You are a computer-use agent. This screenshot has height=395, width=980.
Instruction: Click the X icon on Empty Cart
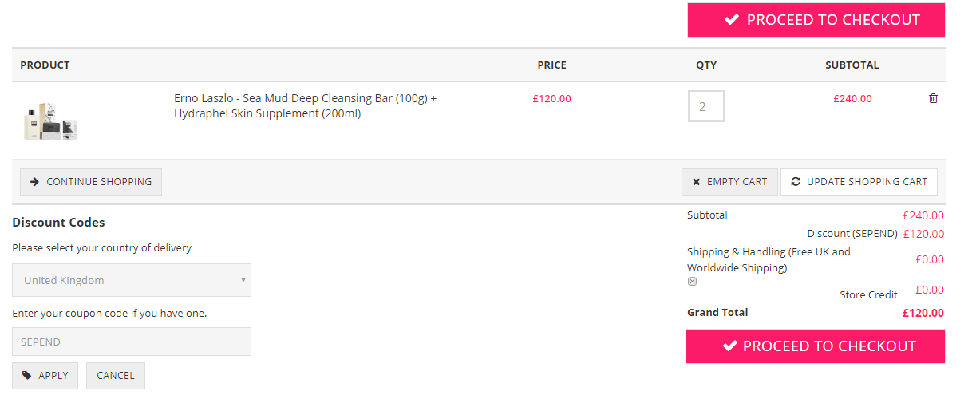point(697,182)
